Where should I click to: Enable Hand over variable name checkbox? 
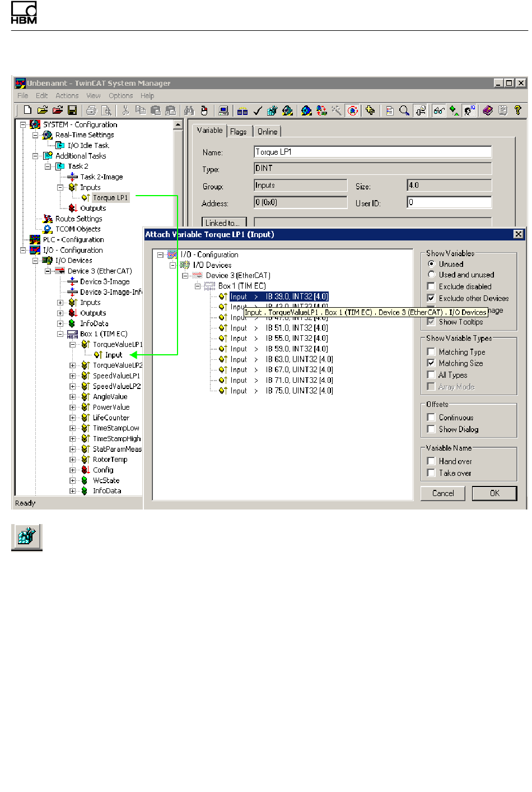(431, 461)
